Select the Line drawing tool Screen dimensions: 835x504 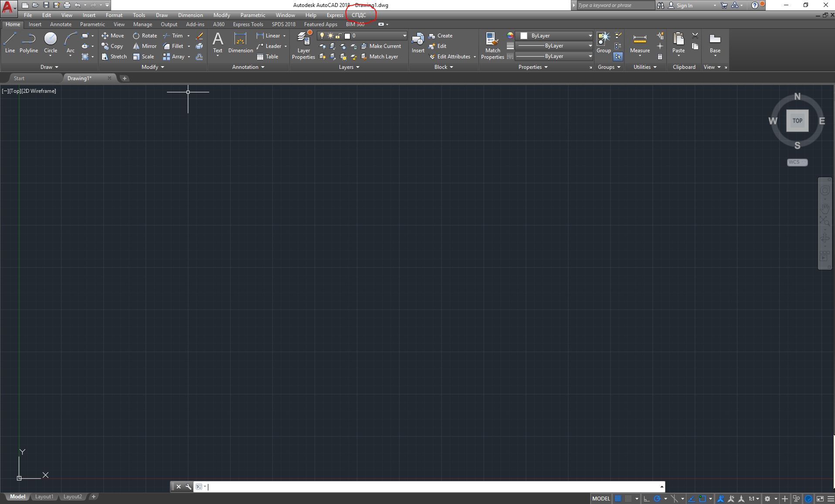pyautogui.click(x=9, y=43)
